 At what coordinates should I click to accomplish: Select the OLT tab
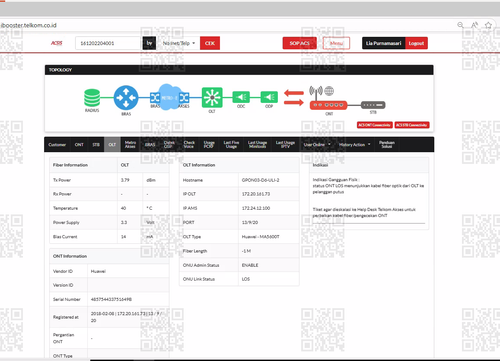tap(112, 145)
